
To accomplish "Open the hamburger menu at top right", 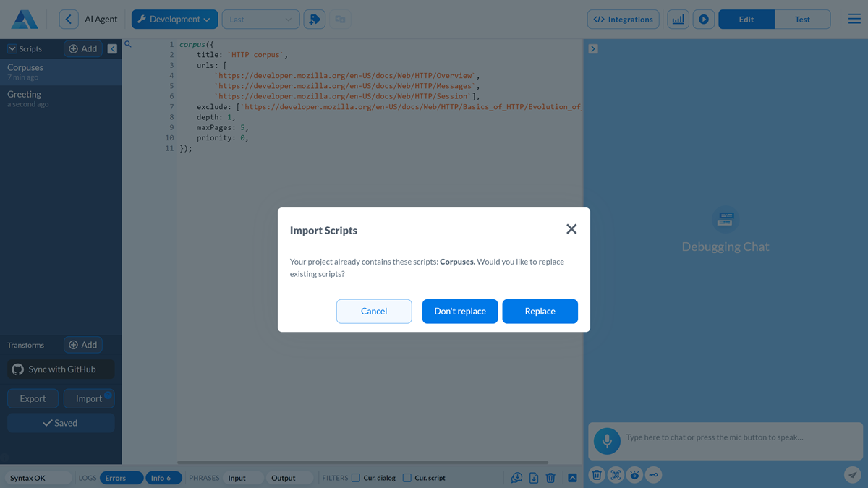I will pos(854,19).
